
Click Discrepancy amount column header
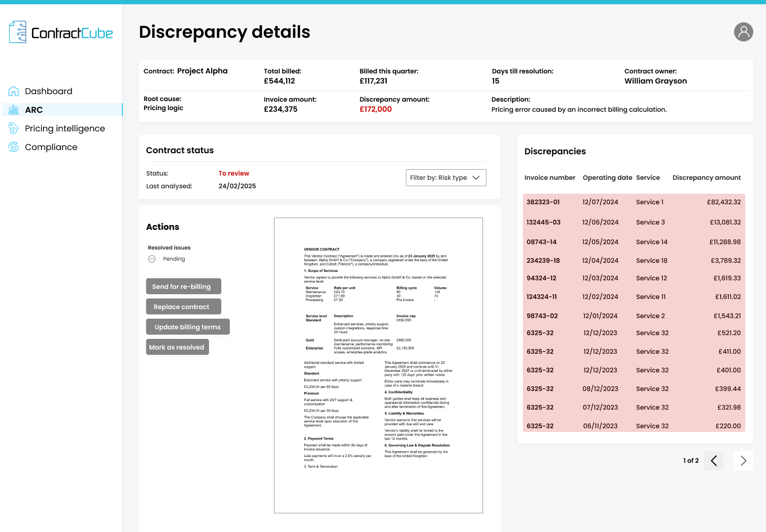click(x=706, y=178)
